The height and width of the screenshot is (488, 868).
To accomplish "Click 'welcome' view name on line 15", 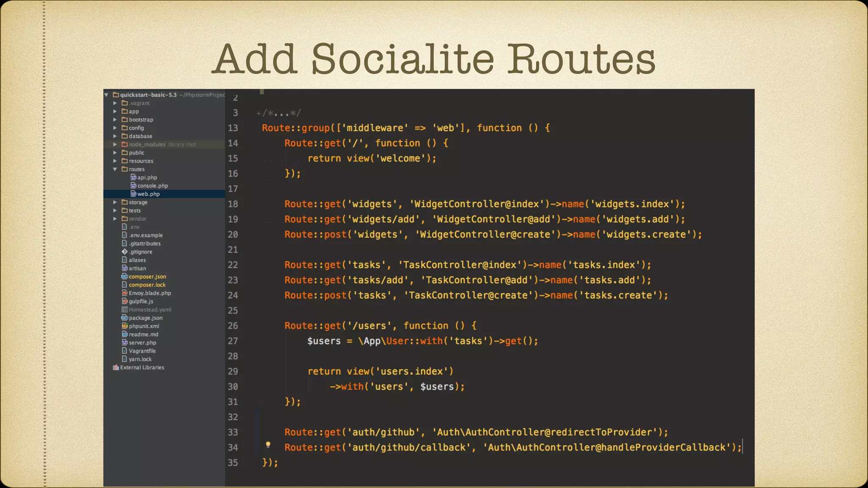I will 401,158.
